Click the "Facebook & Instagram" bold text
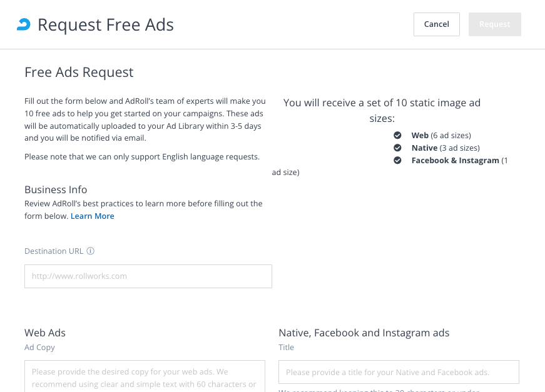The image size is (545, 392). (x=455, y=161)
